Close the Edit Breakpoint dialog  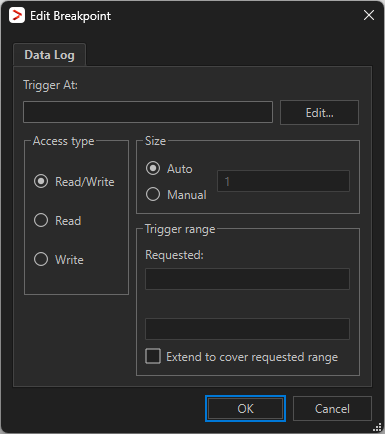tap(369, 15)
